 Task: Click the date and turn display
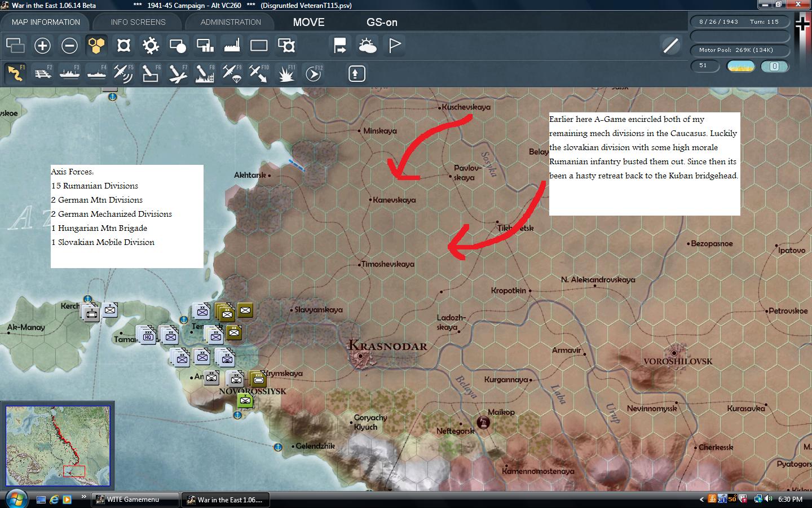[x=739, y=22]
